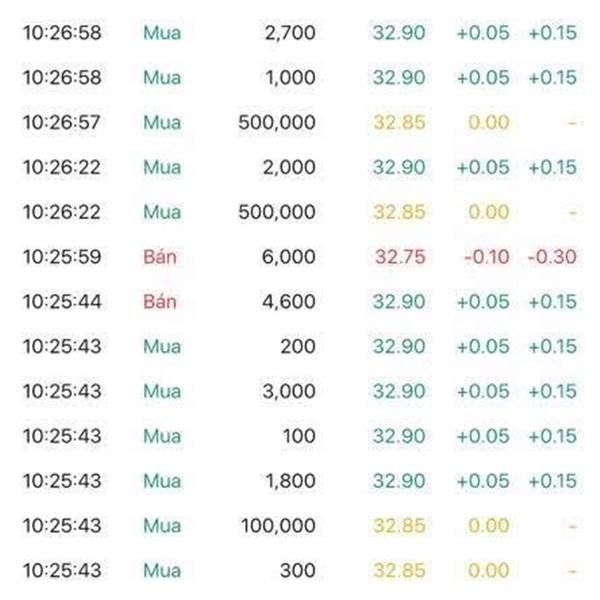Image resolution: width=600 pixels, height=600 pixels.
Task: Click the -0.30 percent change value
Action: 552,257
